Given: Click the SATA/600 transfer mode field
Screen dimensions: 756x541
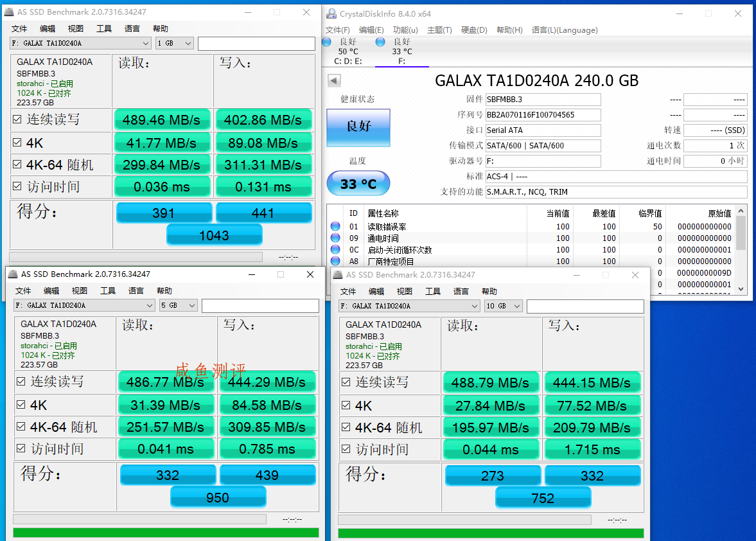Looking at the screenshot, I should [543, 146].
